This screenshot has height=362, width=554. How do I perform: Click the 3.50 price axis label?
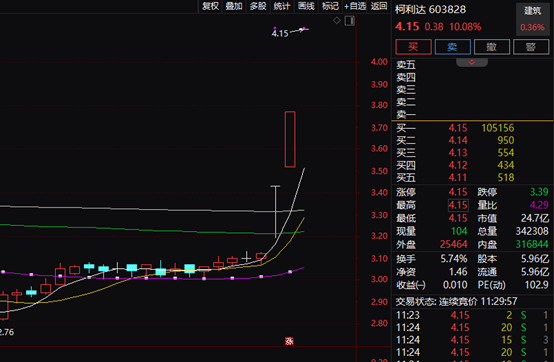(x=379, y=171)
